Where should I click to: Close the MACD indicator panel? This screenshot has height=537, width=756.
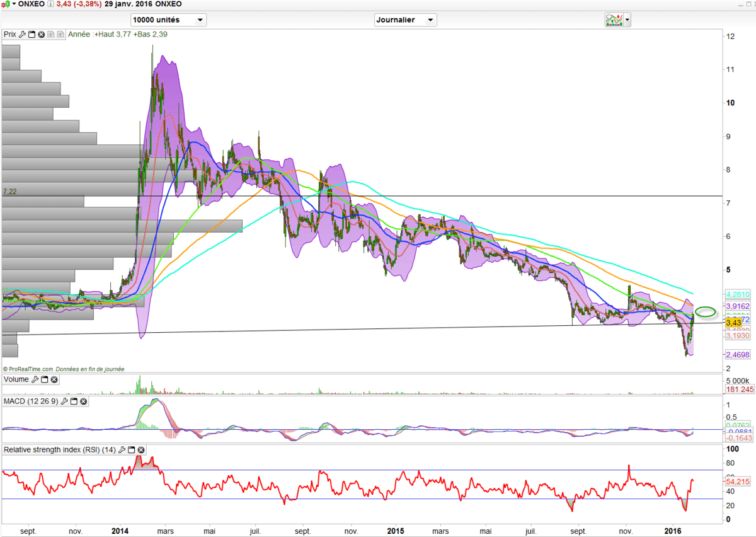coord(83,401)
